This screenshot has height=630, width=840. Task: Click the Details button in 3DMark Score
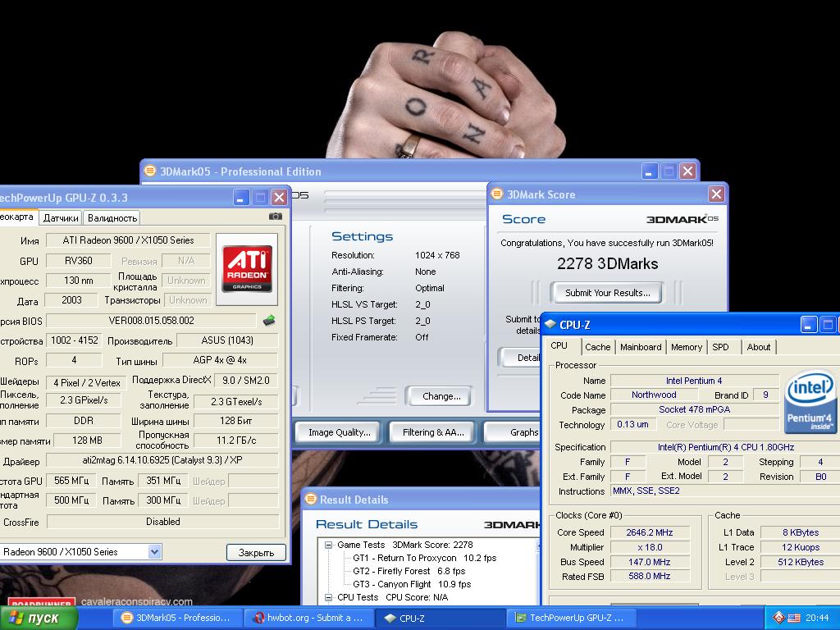521,358
